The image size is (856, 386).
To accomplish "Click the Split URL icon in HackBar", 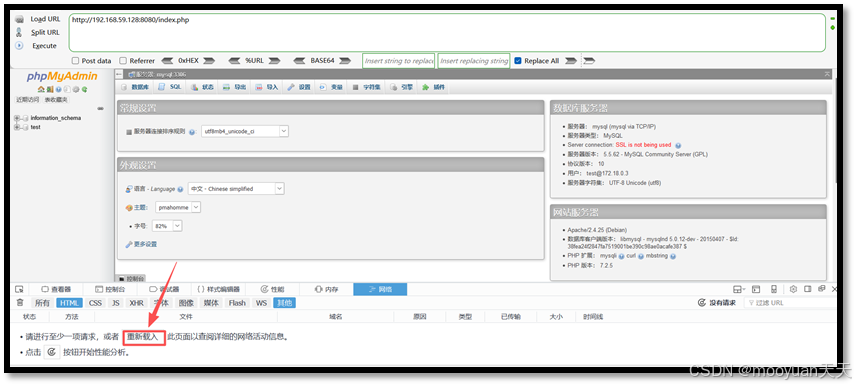I will 19,32.
